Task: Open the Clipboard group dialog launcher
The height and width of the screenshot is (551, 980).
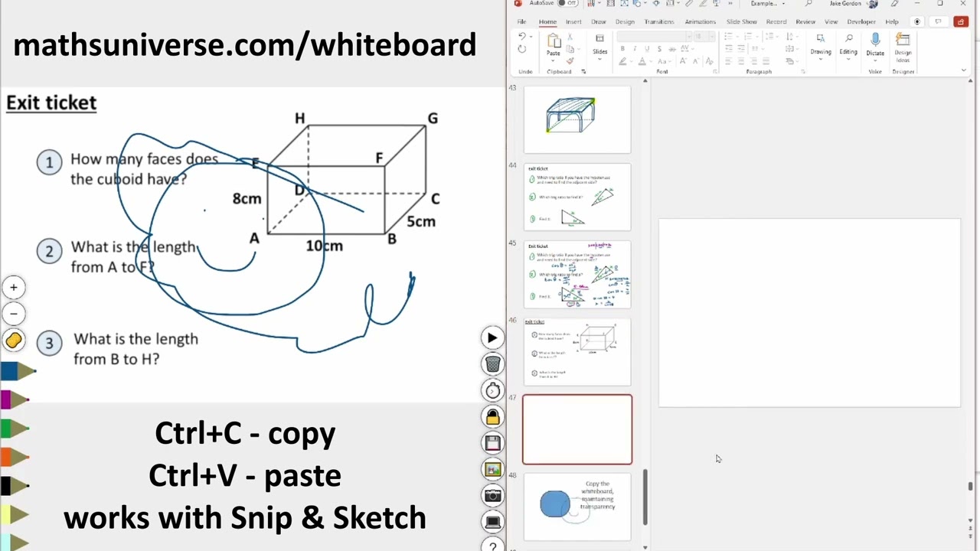Action: click(x=583, y=71)
